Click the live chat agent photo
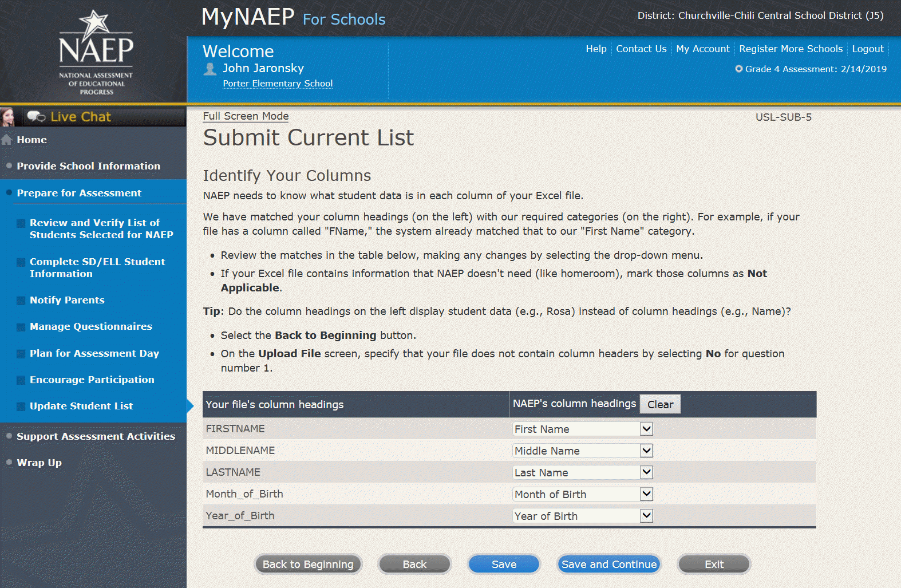The height and width of the screenshot is (588, 901). pyautogui.click(x=8, y=117)
